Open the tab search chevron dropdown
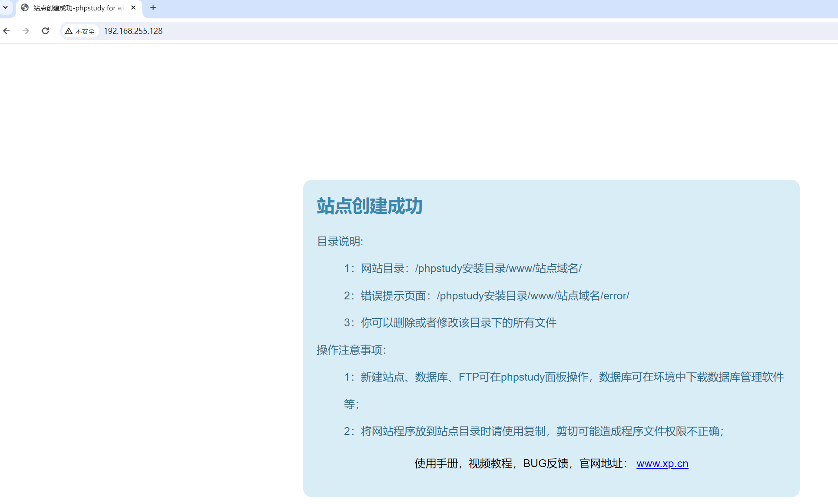 pos(6,7)
